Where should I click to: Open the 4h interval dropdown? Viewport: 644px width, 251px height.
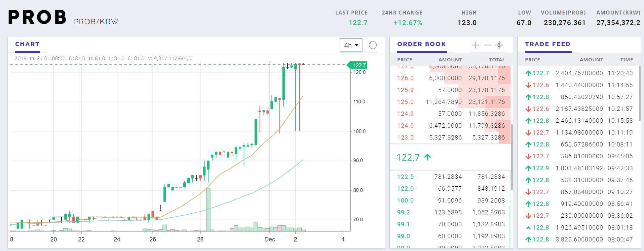(351, 45)
